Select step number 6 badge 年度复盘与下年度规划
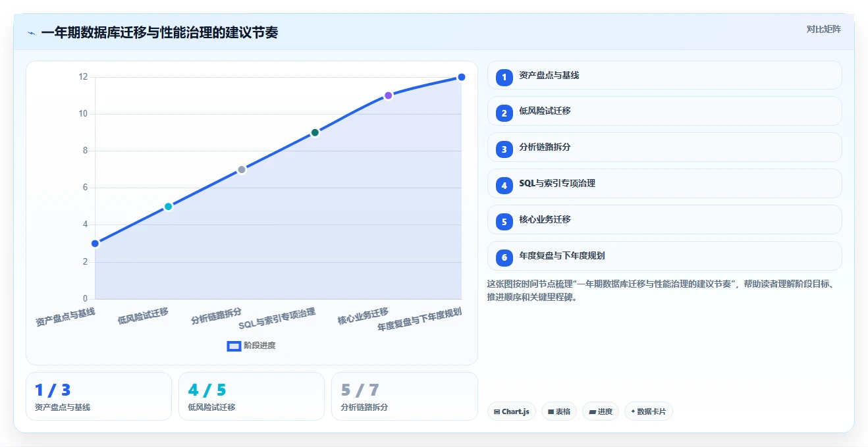The image size is (868, 447). click(x=504, y=257)
